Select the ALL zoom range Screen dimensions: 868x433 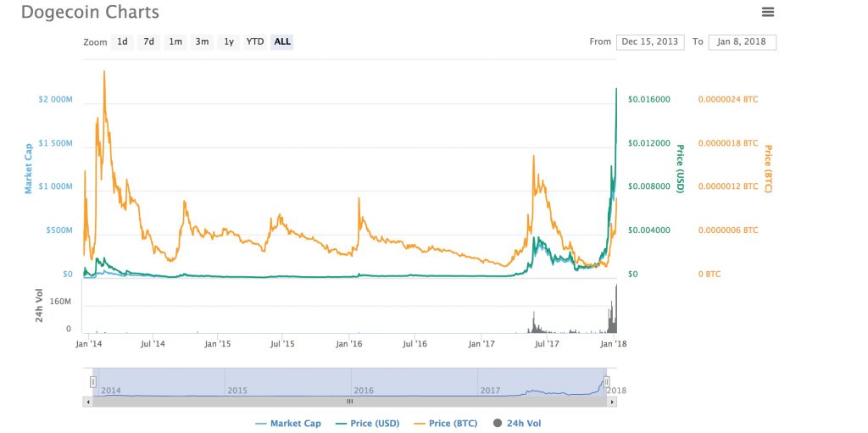[x=282, y=42]
